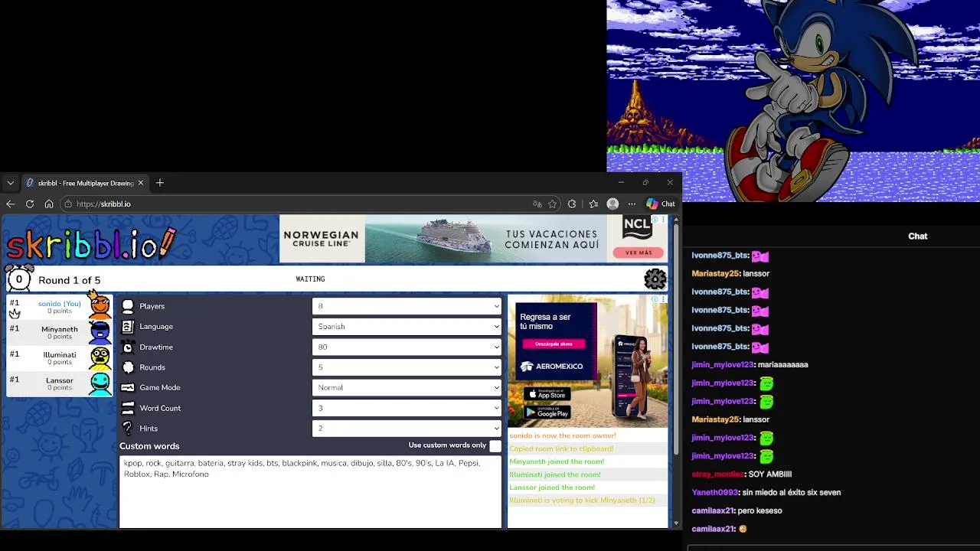Viewport: 980px width, 551px height.
Task: Open the tab search dropdown chevron
Action: pos(10,183)
